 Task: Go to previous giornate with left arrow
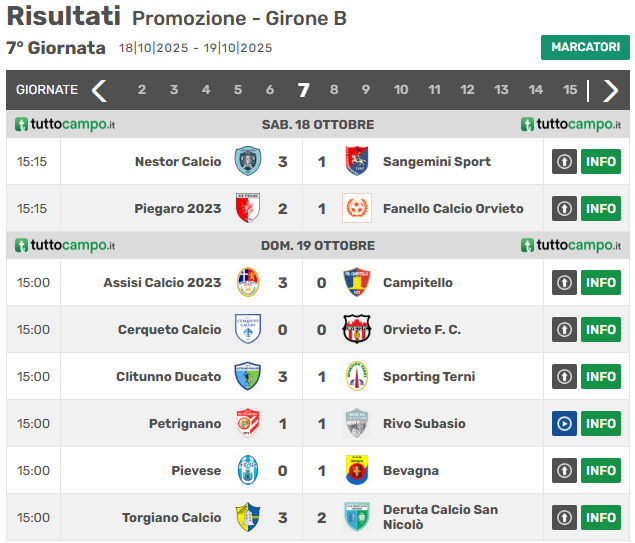pyautogui.click(x=99, y=90)
